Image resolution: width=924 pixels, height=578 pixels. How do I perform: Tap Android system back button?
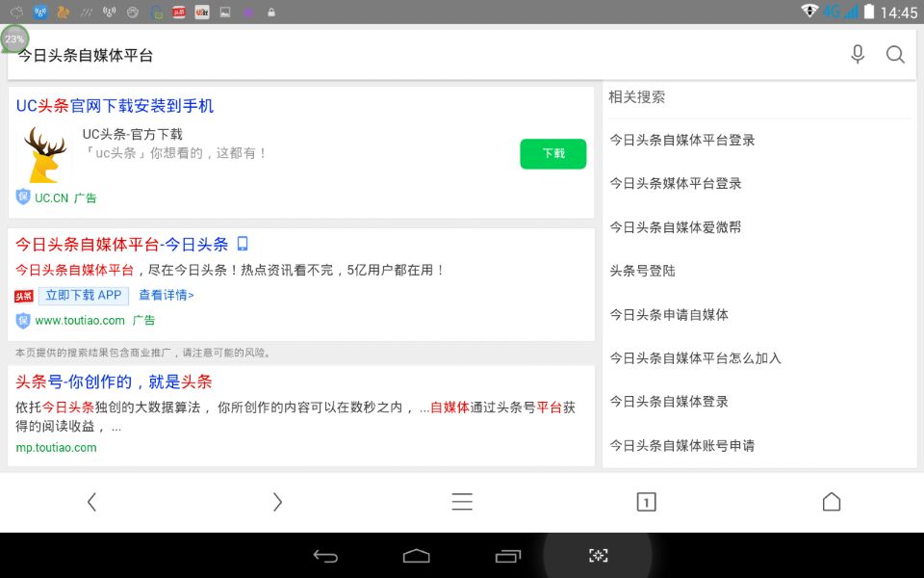(x=324, y=556)
